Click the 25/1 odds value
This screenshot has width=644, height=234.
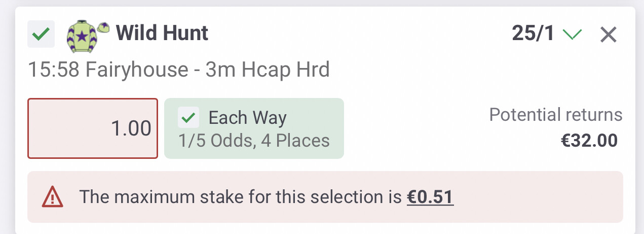(x=534, y=34)
